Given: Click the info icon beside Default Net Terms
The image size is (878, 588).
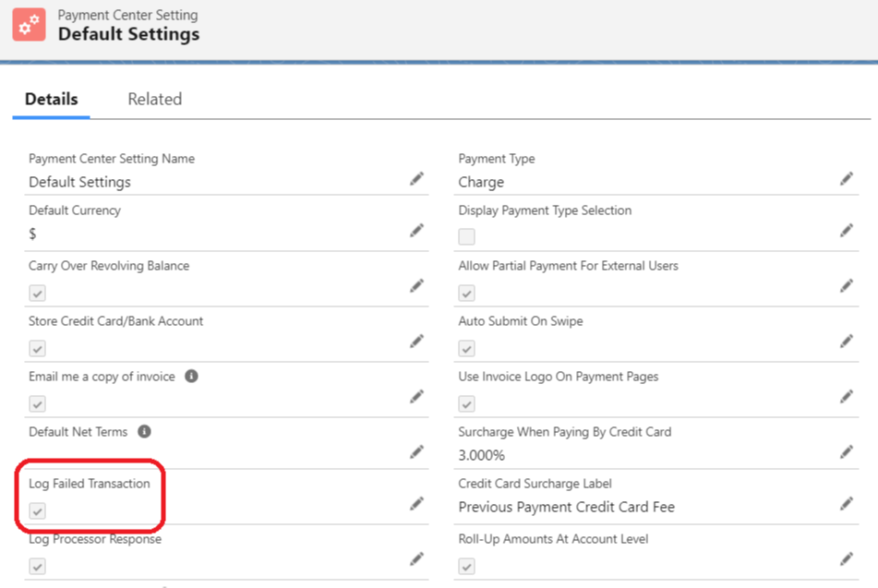Looking at the screenshot, I should coord(145,431).
